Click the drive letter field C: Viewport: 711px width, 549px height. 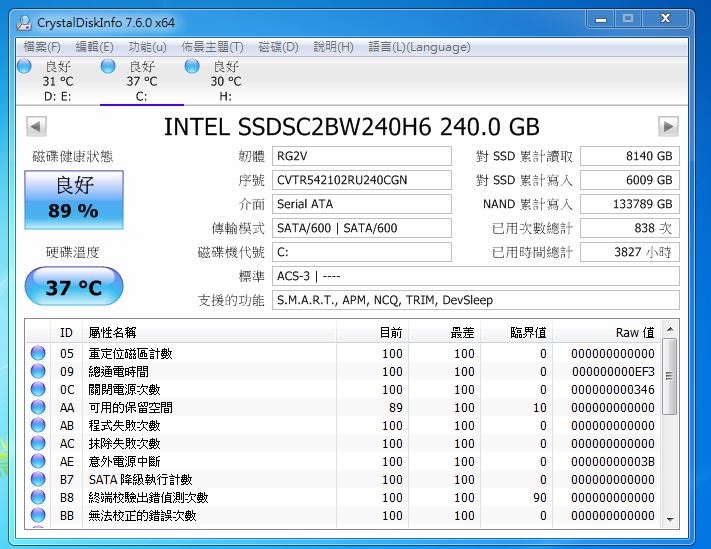[x=362, y=252]
